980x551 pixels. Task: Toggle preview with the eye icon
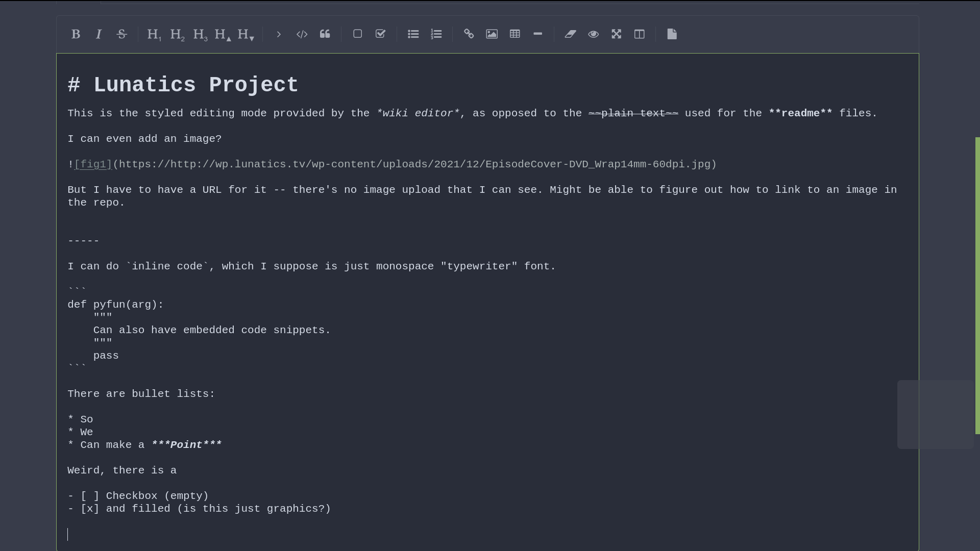[593, 34]
